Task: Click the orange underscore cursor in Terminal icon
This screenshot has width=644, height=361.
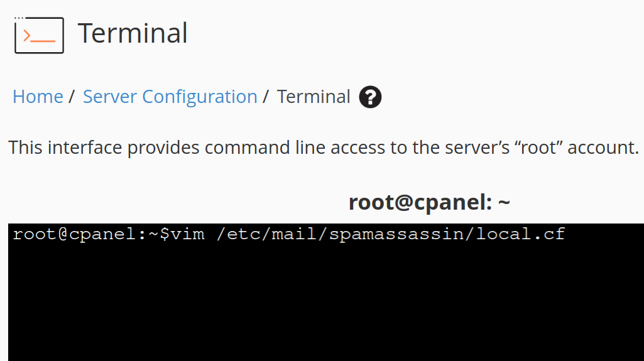Action: pos(43,41)
